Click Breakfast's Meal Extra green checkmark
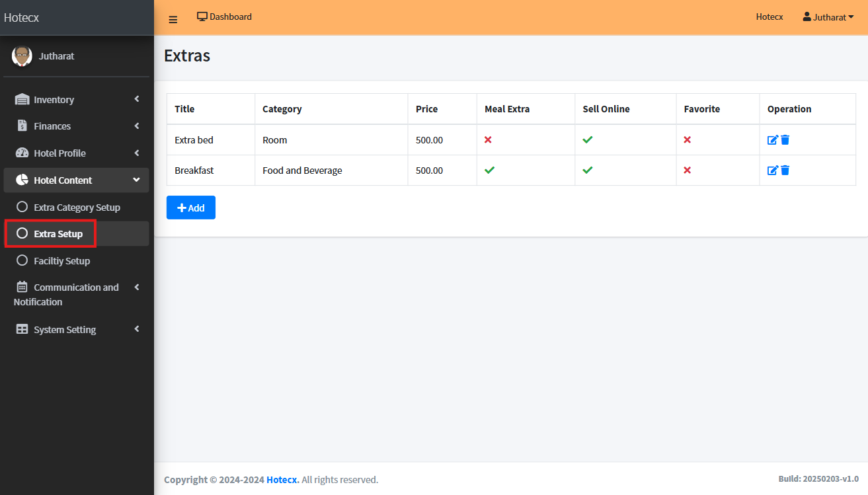Image resolution: width=868 pixels, height=495 pixels. tap(489, 171)
